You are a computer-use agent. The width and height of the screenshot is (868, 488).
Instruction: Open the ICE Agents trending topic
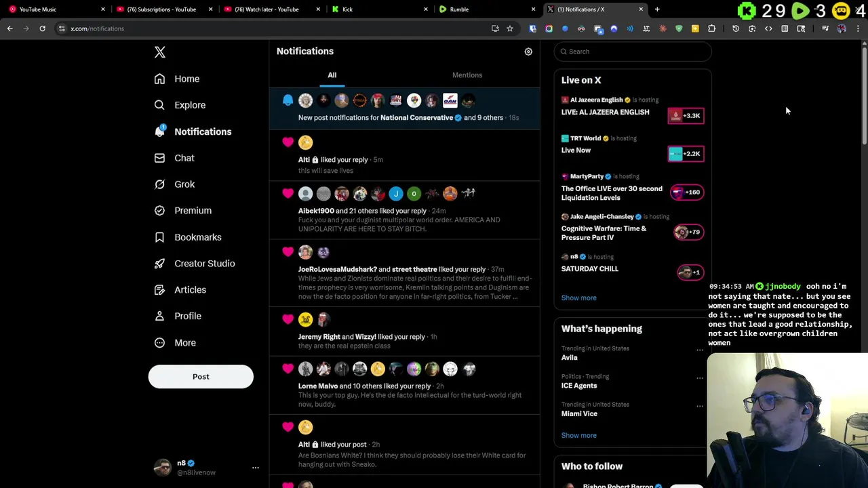pos(579,386)
